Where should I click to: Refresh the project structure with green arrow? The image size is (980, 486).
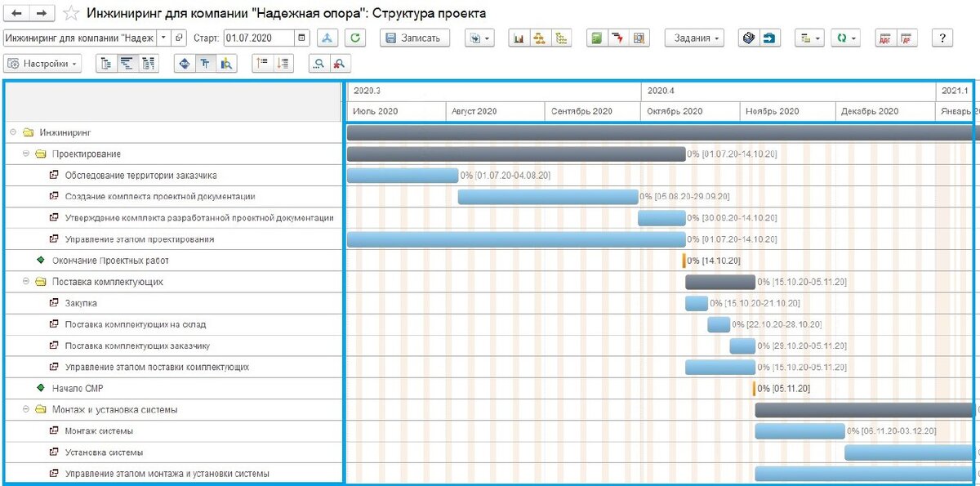click(x=355, y=38)
